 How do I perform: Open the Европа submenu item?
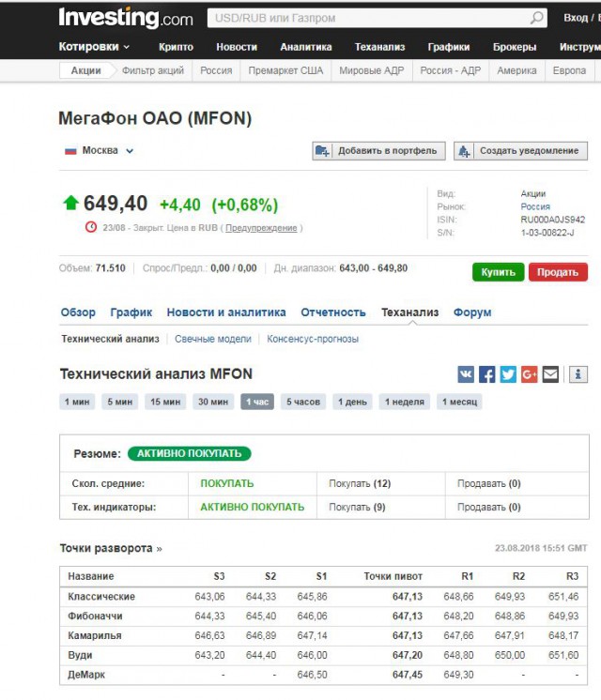569,70
